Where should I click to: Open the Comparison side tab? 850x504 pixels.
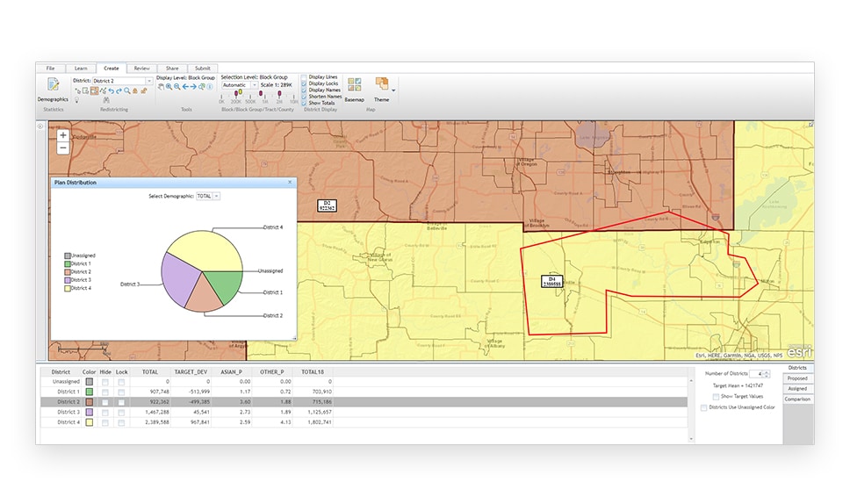click(798, 400)
